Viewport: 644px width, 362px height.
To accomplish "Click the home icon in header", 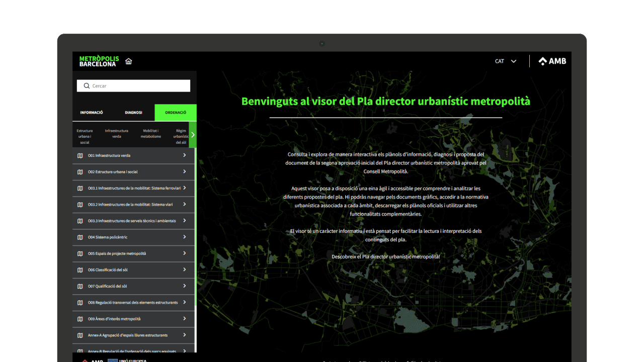I will [x=128, y=61].
